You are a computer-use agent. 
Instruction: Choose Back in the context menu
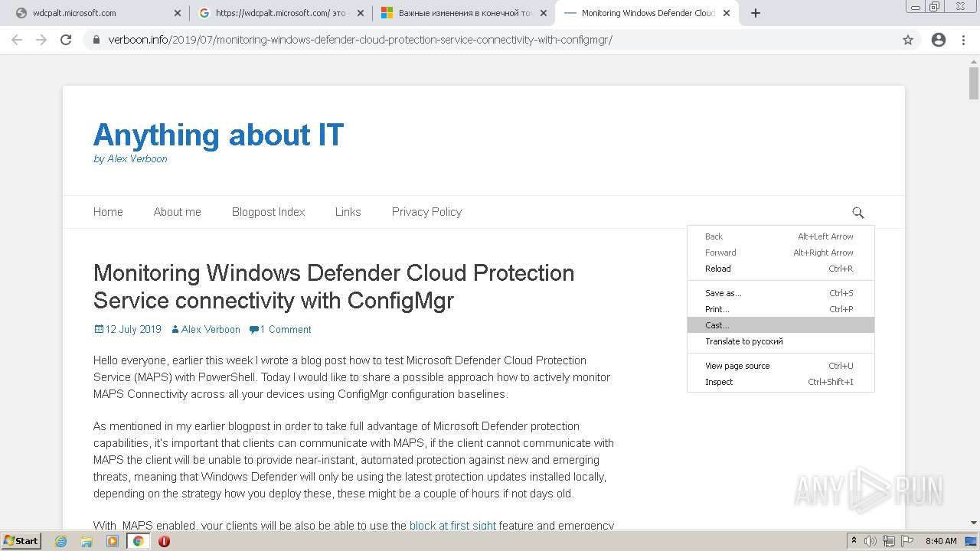click(x=781, y=236)
